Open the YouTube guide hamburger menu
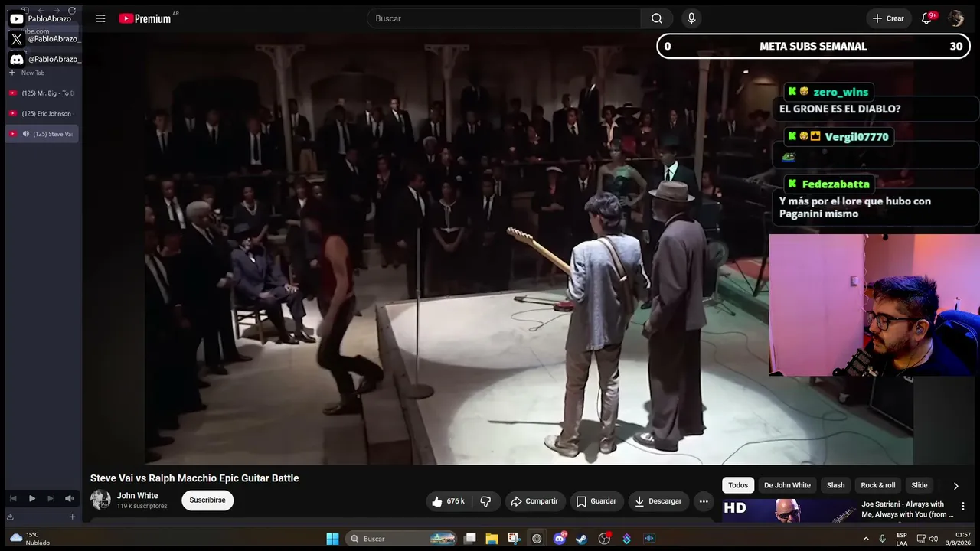The width and height of the screenshot is (980, 551). [x=100, y=18]
